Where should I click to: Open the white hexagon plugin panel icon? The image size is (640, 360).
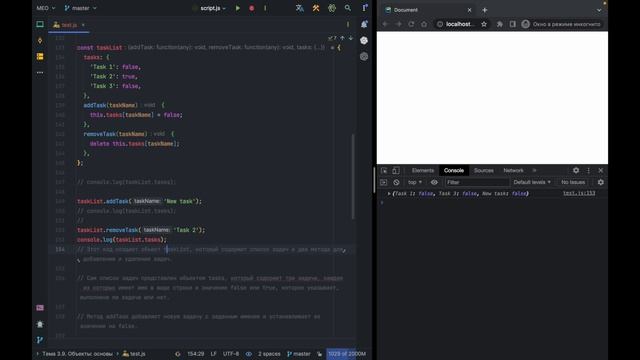tap(364, 40)
